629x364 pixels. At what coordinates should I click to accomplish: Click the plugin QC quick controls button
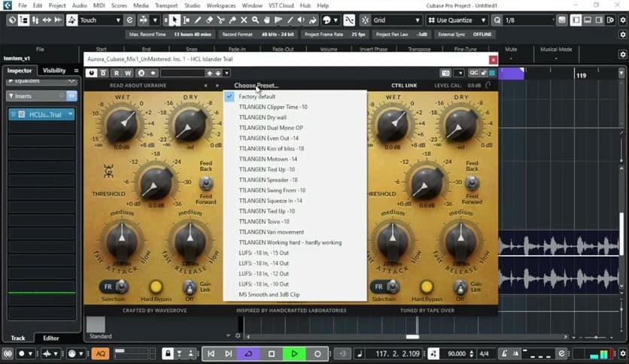[474, 72]
